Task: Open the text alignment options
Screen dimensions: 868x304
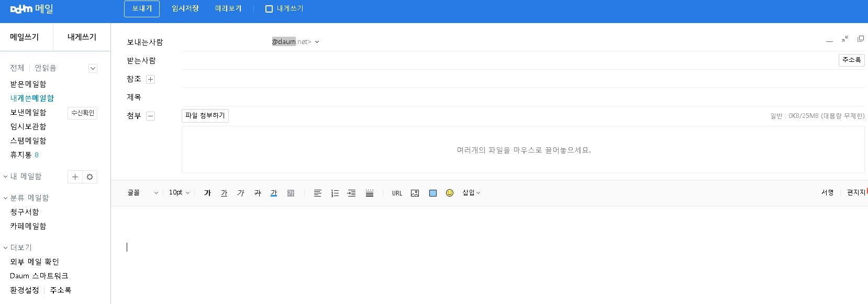Action: pos(317,193)
